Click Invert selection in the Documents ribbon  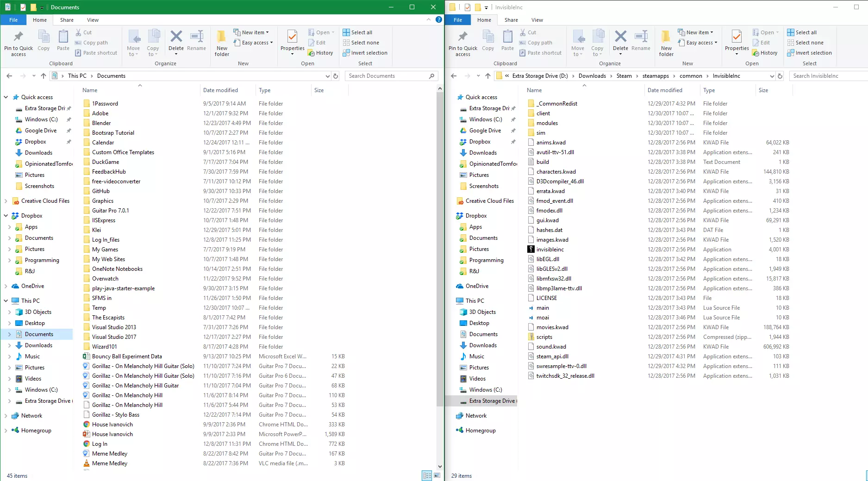(x=365, y=53)
